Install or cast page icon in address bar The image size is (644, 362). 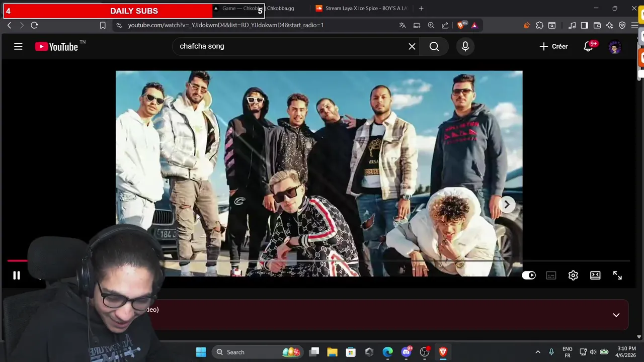417,25
